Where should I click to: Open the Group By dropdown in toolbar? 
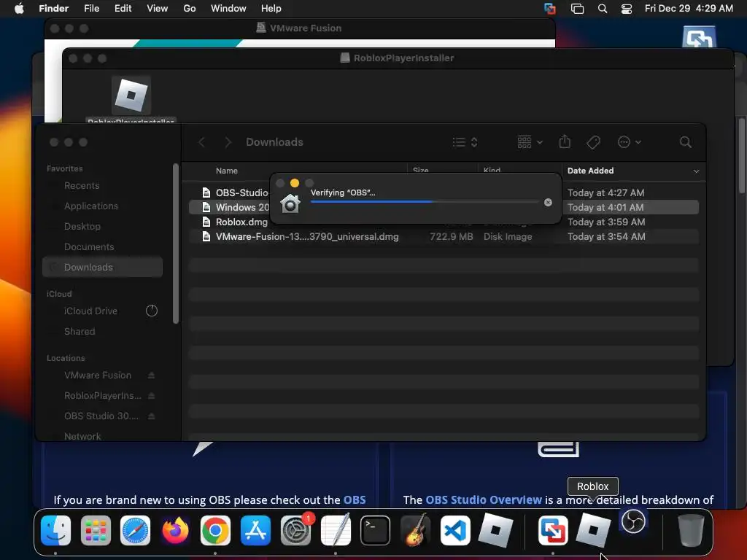click(x=530, y=142)
